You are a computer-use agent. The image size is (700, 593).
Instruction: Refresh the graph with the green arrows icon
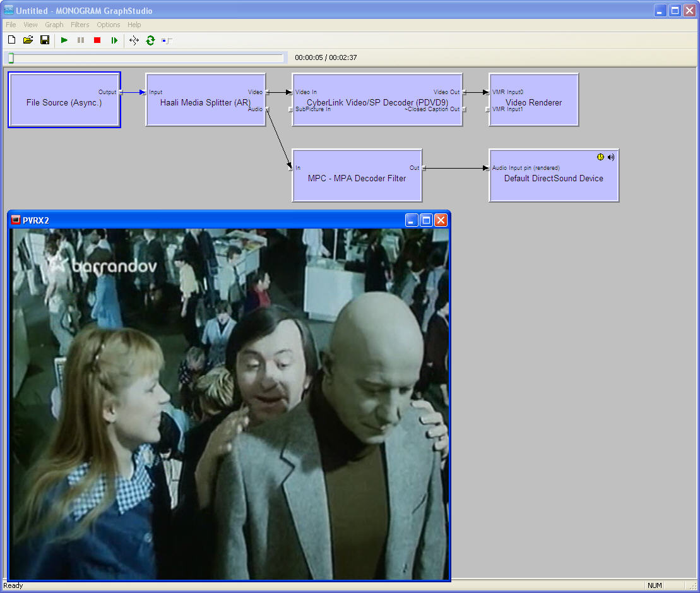point(150,40)
